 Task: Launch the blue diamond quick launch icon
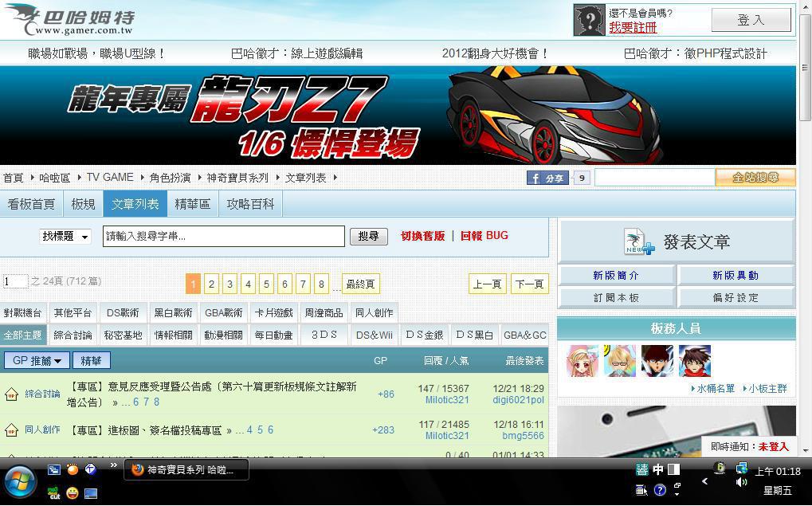click(x=91, y=470)
